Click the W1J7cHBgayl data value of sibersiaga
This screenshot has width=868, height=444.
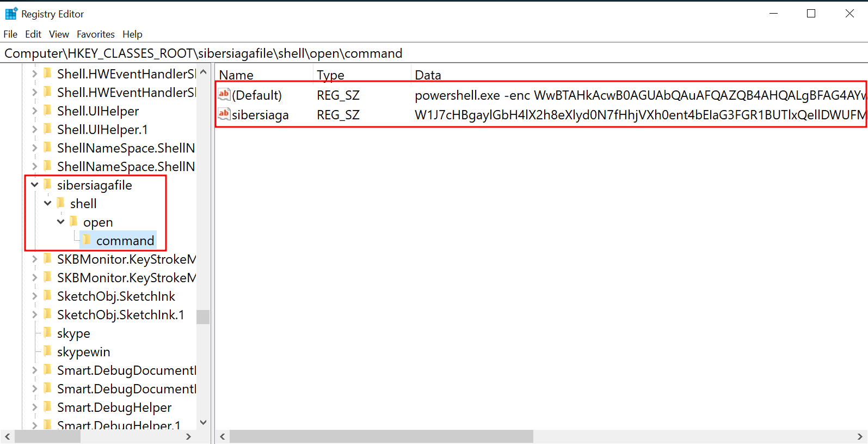coord(640,114)
